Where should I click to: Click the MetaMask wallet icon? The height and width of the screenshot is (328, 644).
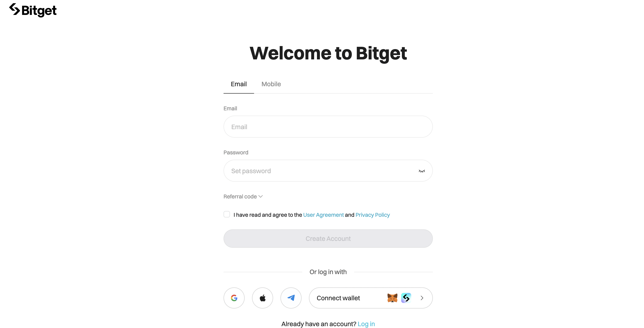pyautogui.click(x=391, y=297)
